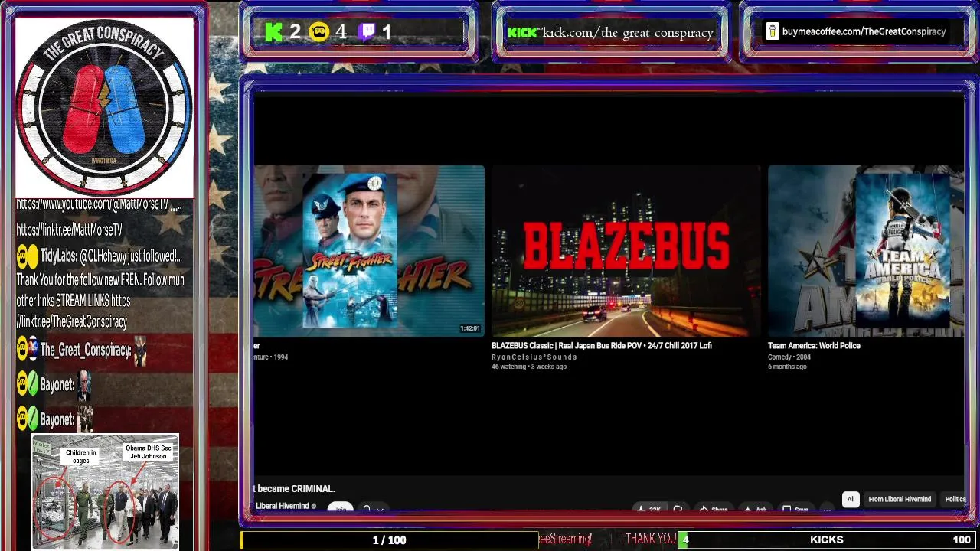The image size is (980, 551).
Task: Click the scrolling THANK YOU ticker text
Action: tap(649, 539)
